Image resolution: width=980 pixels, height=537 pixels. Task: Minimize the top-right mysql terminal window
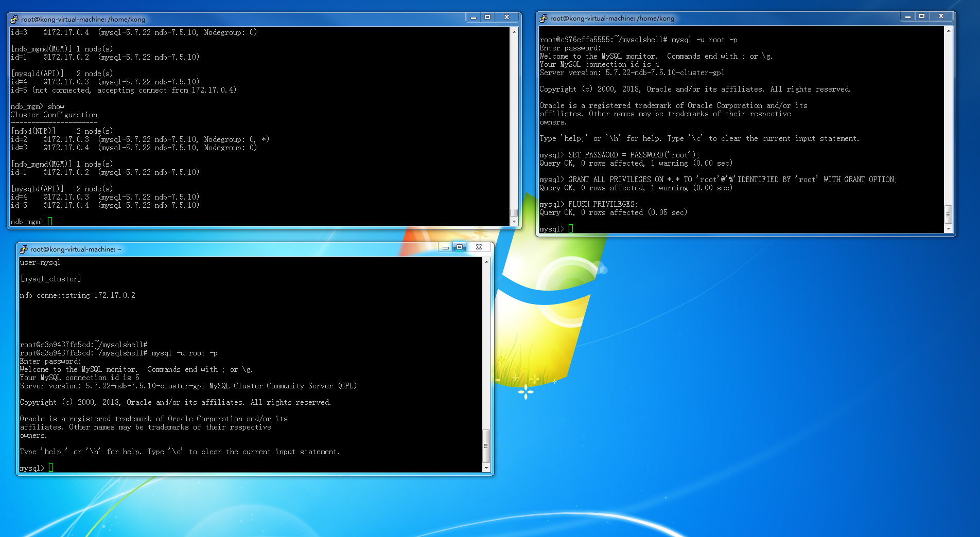(x=908, y=16)
